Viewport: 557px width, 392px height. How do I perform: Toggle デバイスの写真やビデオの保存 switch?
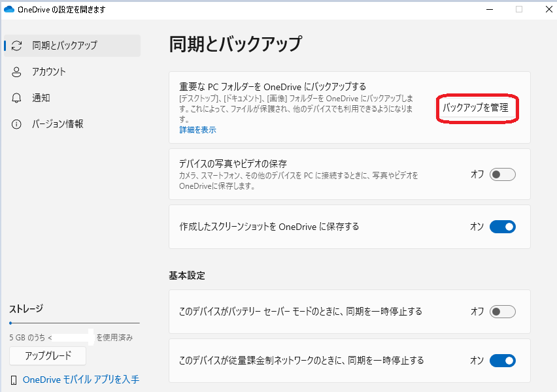point(502,174)
